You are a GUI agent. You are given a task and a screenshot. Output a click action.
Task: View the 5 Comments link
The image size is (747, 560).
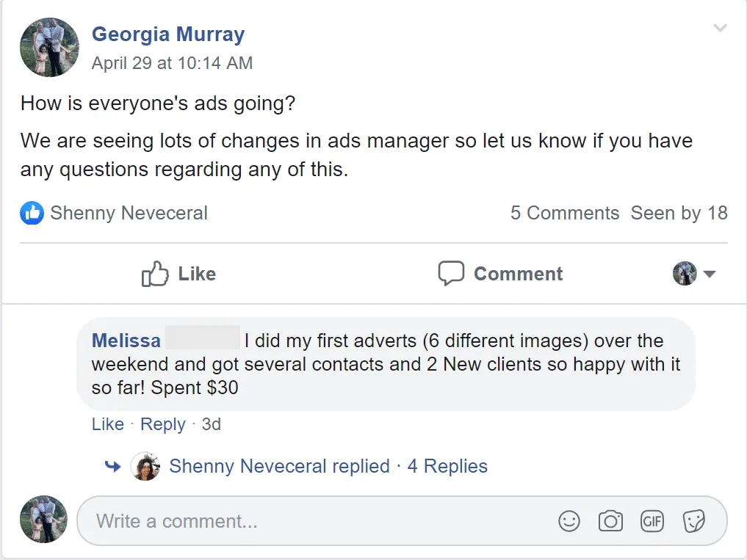pyautogui.click(x=565, y=214)
